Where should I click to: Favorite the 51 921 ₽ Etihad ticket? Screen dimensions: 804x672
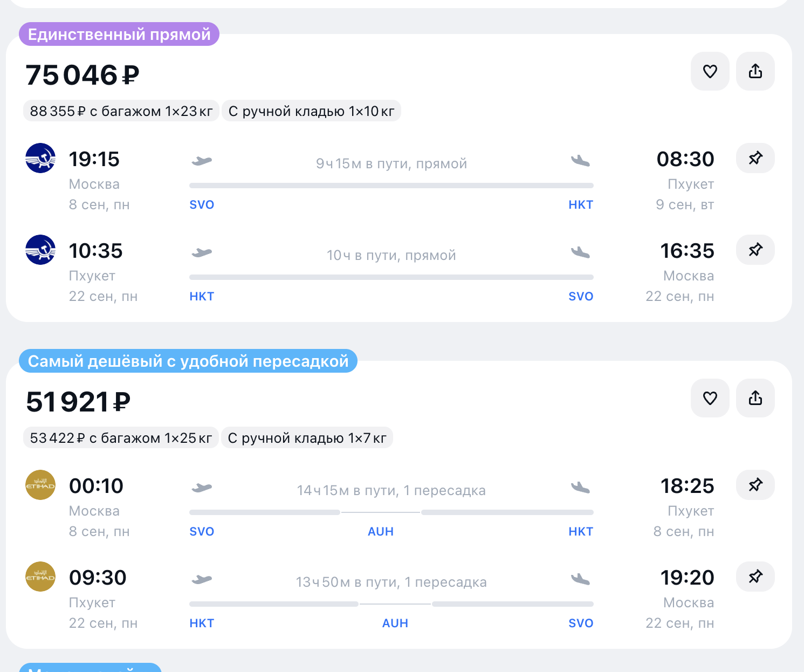coord(710,398)
